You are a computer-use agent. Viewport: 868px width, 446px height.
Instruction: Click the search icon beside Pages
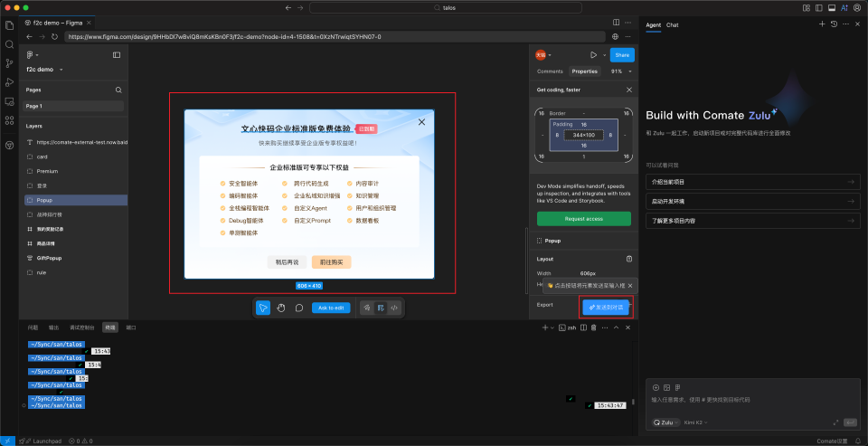click(118, 90)
